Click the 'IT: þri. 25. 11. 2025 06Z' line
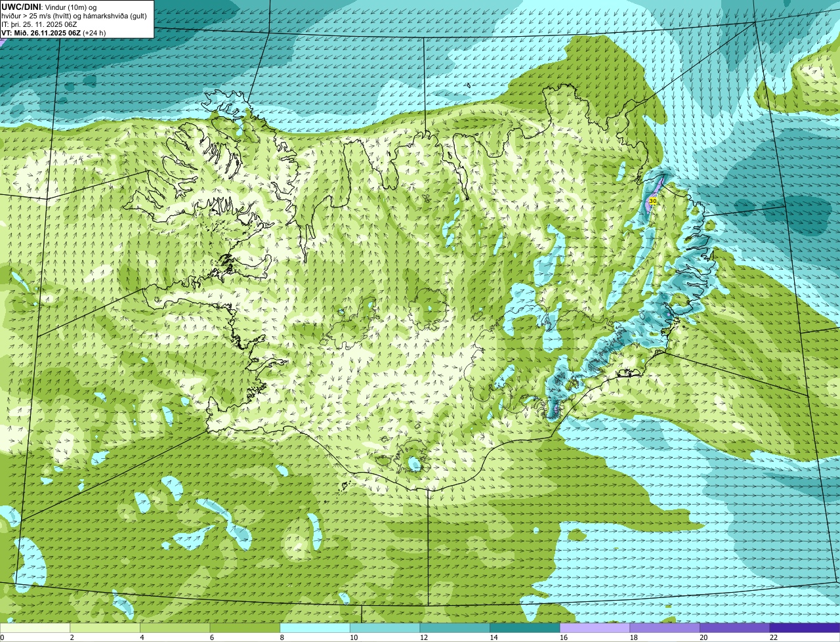The width and height of the screenshot is (840, 642). pyautogui.click(x=39, y=24)
